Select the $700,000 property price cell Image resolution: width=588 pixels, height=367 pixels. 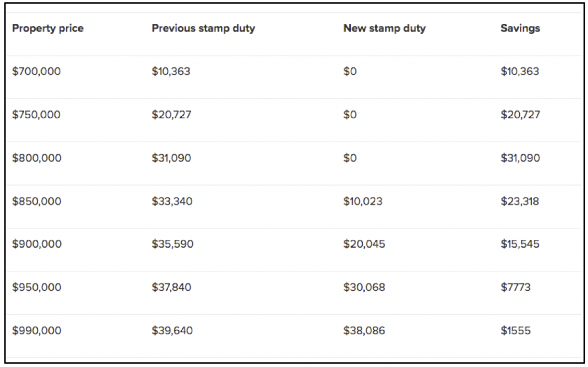point(36,71)
